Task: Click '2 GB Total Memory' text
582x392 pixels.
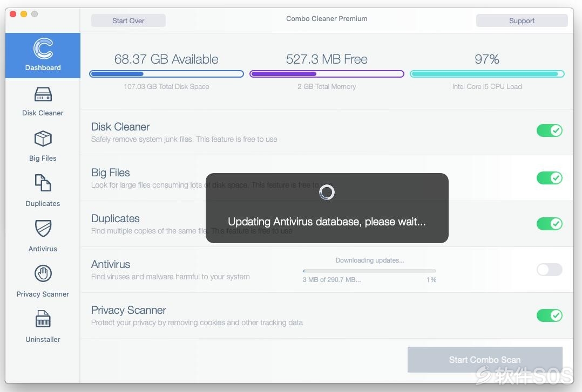Action: coord(327,86)
